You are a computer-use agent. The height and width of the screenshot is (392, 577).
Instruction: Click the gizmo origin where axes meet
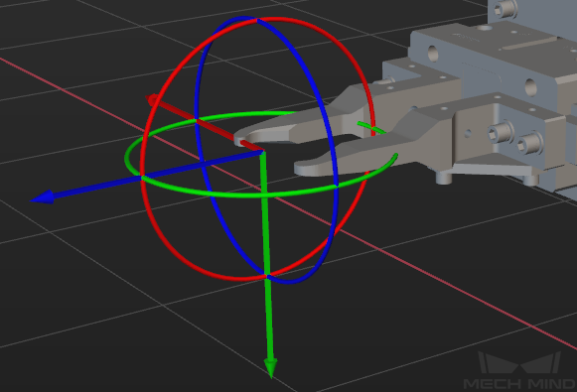(263, 151)
